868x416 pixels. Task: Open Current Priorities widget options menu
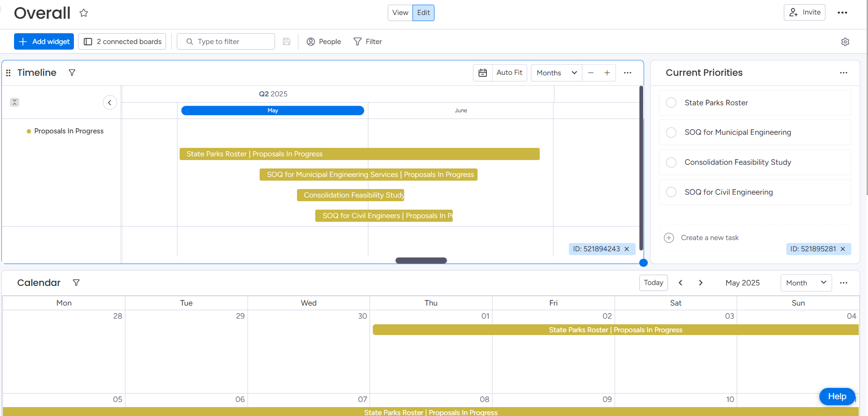(x=843, y=73)
